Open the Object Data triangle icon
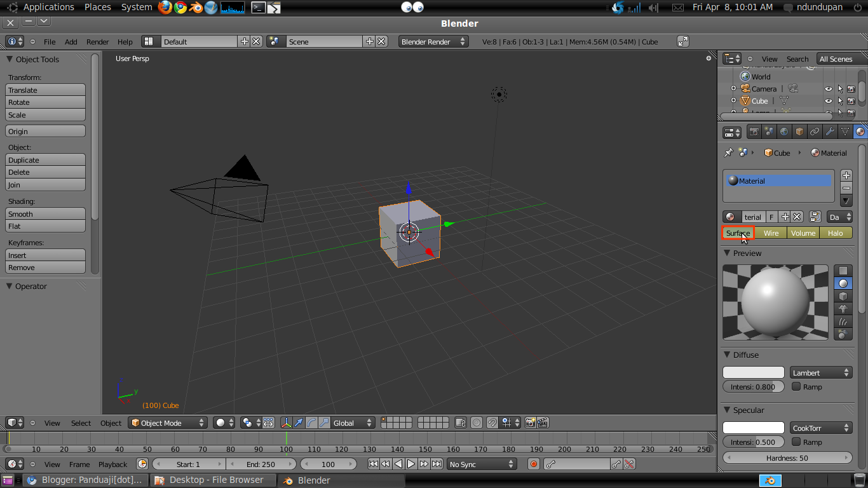The image size is (868, 488). point(845,132)
